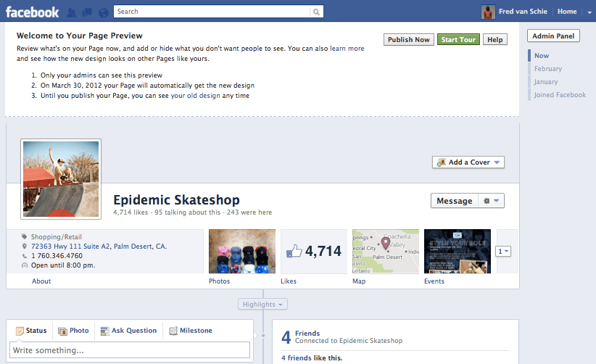
Task: Click the green Start Tour button
Action: tap(458, 39)
